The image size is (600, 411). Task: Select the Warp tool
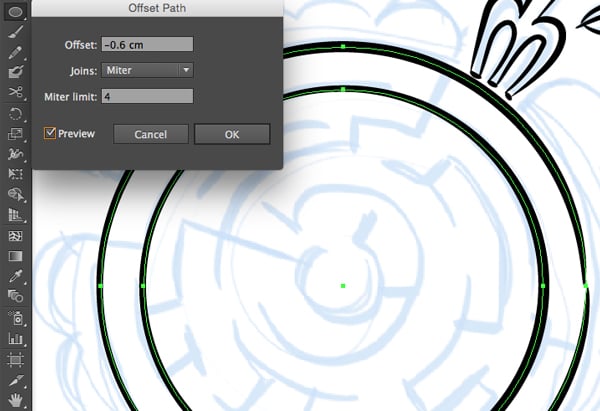(15, 154)
